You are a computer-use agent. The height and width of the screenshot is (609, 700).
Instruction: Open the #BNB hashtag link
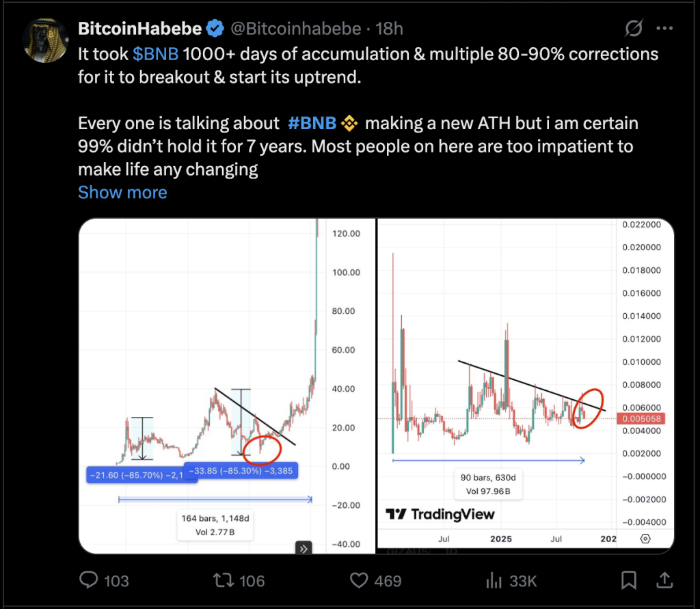pyautogui.click(x=312, y=123)
